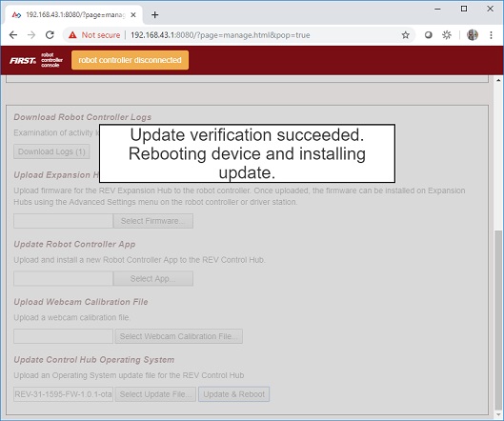This screenshot has height=421, width=504.
Task: Click the round gray extension icon
Action: point(428,35)
